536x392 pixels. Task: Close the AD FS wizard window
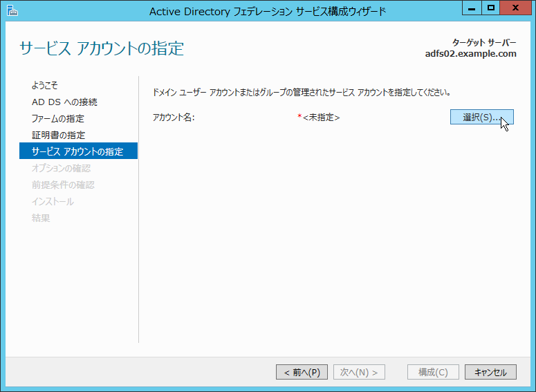515,8
